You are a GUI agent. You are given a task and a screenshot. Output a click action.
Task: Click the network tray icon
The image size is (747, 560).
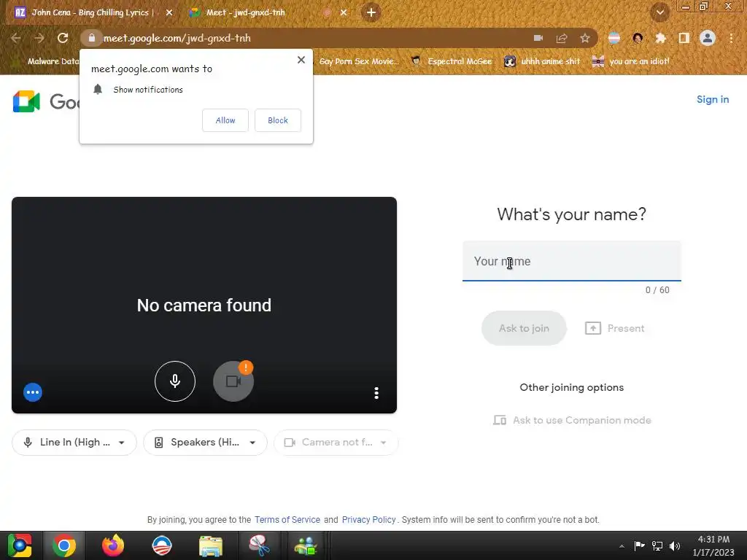[x=657, y=545]
